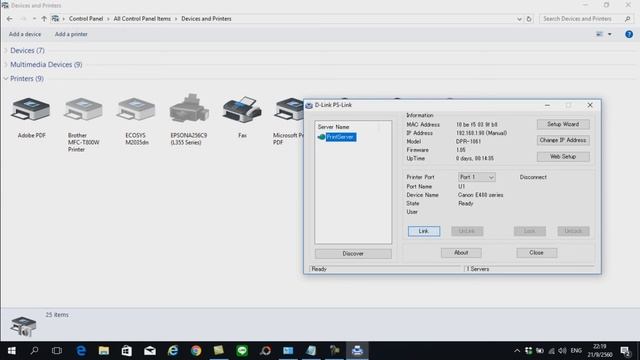This screenshot has height=360, width=640.
Task: Click Add a printer in toolbar
Action: (71, 34)
